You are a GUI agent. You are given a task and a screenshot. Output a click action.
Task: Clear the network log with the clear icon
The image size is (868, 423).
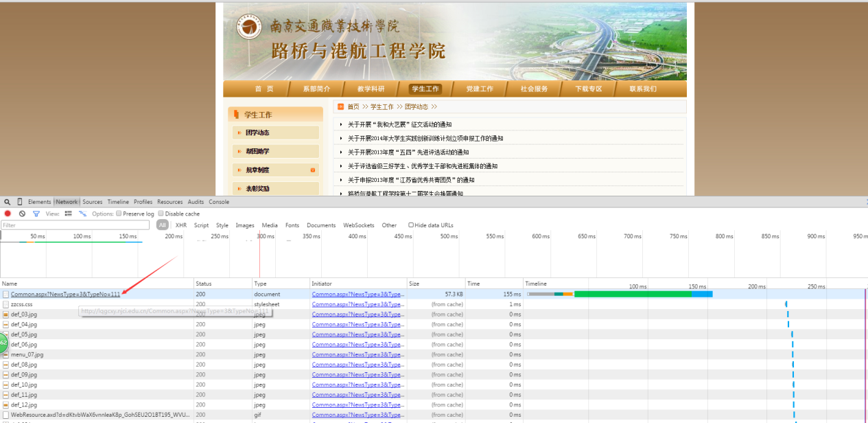[22, 214]
